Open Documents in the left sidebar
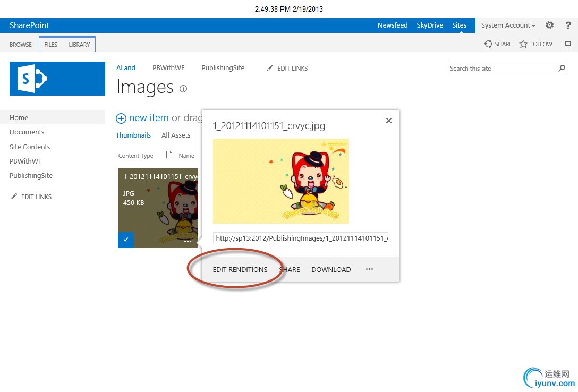The width and height of the screenshot is (578, 392). [x=27, y=132]
